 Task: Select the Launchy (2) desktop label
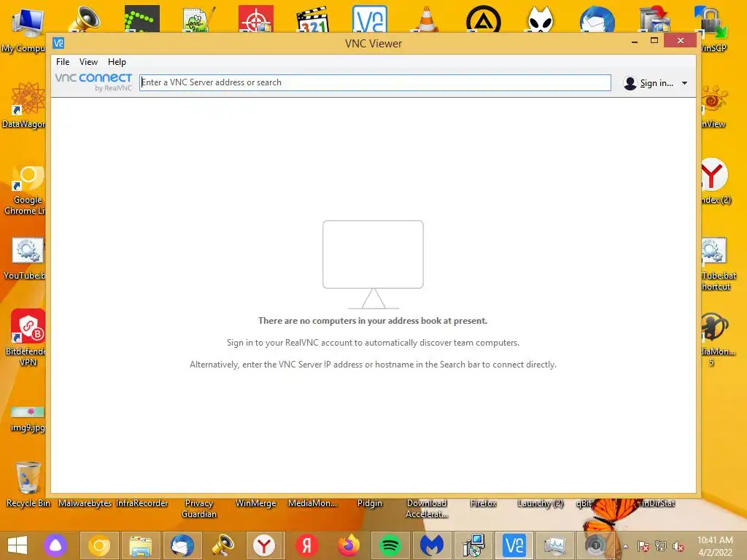(x=541, y=503)
